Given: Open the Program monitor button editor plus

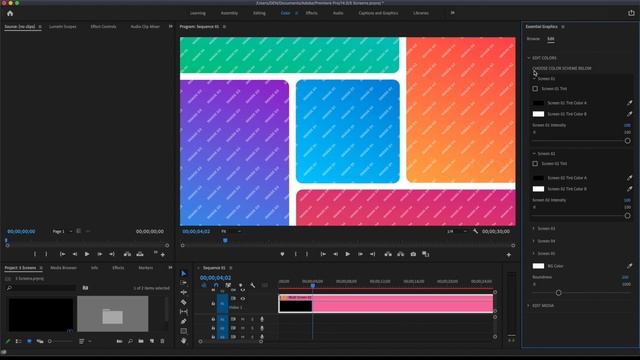Looking at the screenshot, I should pyautogui.click(x=509, y=255).
